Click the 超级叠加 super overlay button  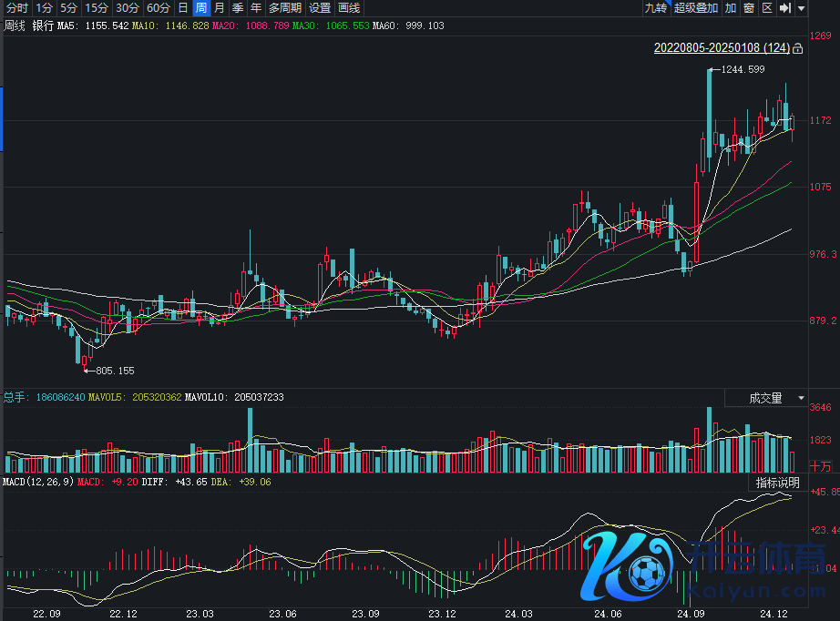(696, 8)
